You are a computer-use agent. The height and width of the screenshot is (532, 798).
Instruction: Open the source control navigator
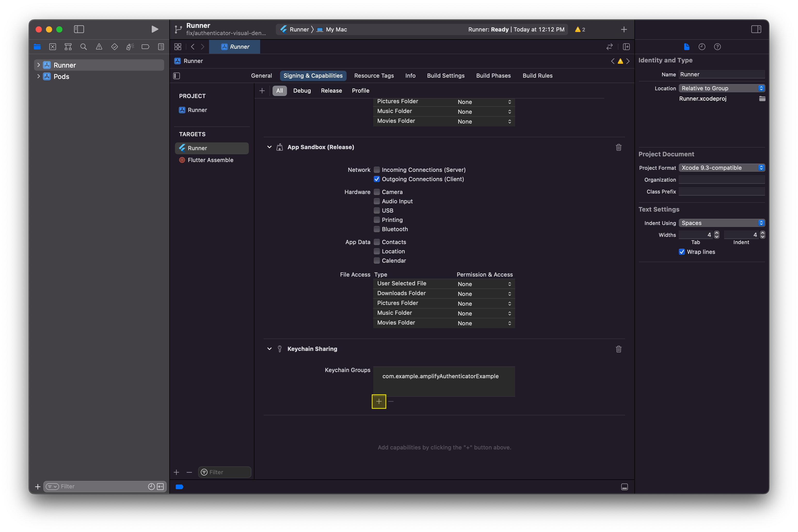(53, 47)
